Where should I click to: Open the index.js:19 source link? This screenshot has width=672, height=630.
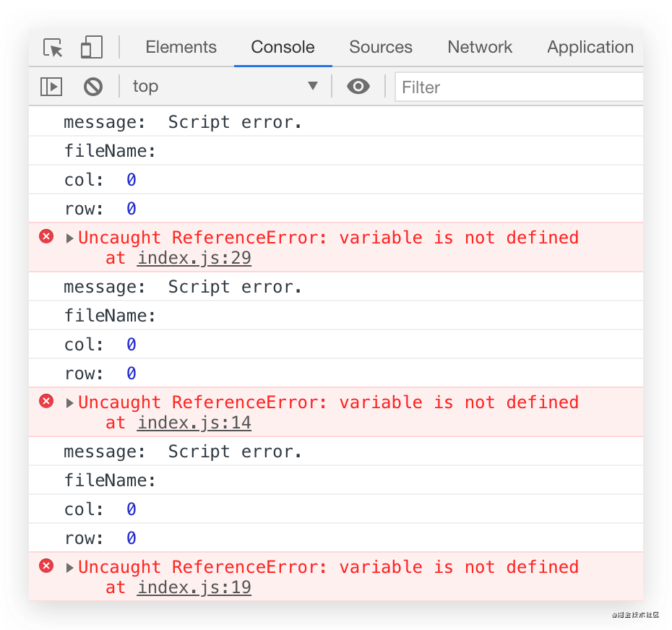click(x=194, y=587)
